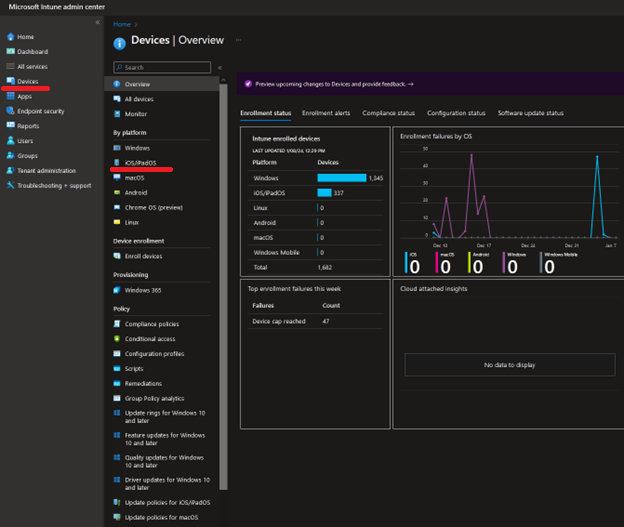
Task: Open Configuration profiles
Action: tap(154, 354)
